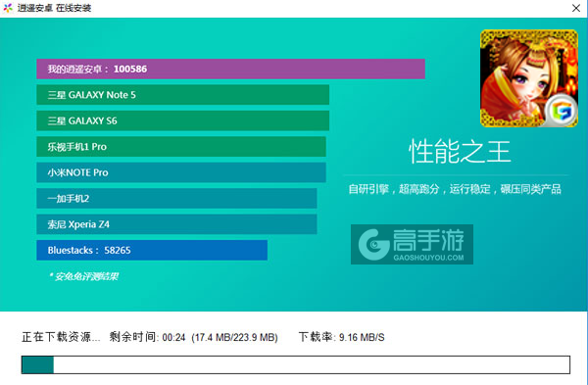The width and height of the screenshot is (588, 385).
Task: Select the 小米NOTE Pro bar
Action: [x=181, y=172]
